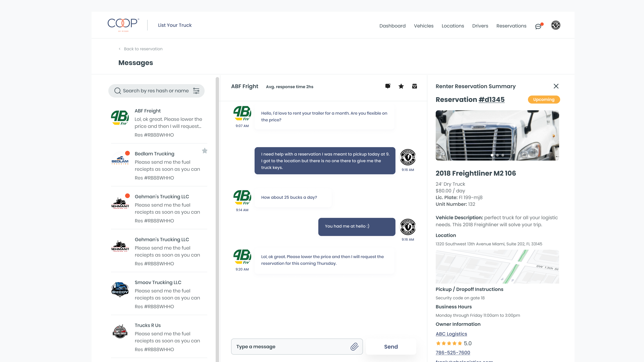The image size is (644, 362).
Task: Navigate to the Vehicles page
Action: click(x=423, y=26)
